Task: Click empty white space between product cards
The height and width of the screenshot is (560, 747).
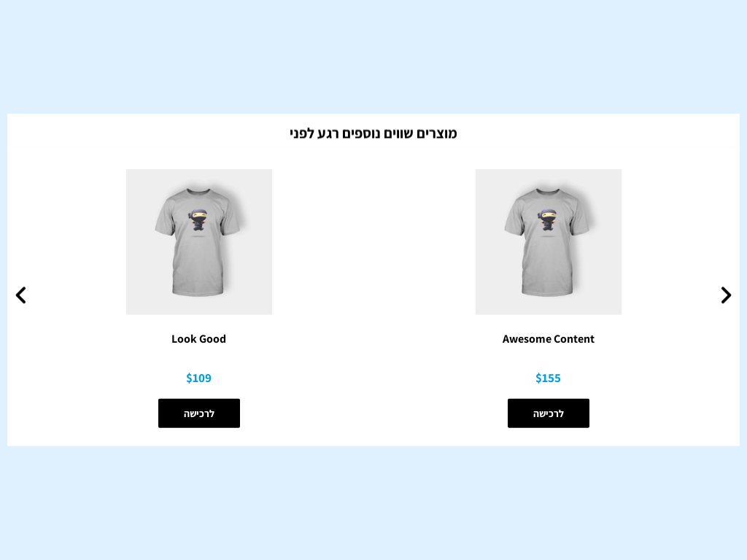Action: click(373, 286)
